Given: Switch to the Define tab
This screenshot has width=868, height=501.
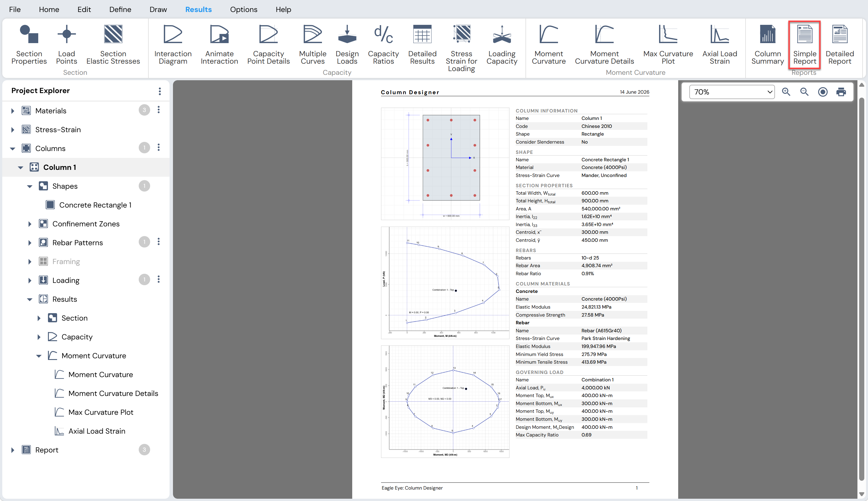Looking at the screenshot, I should click(120, 9).
